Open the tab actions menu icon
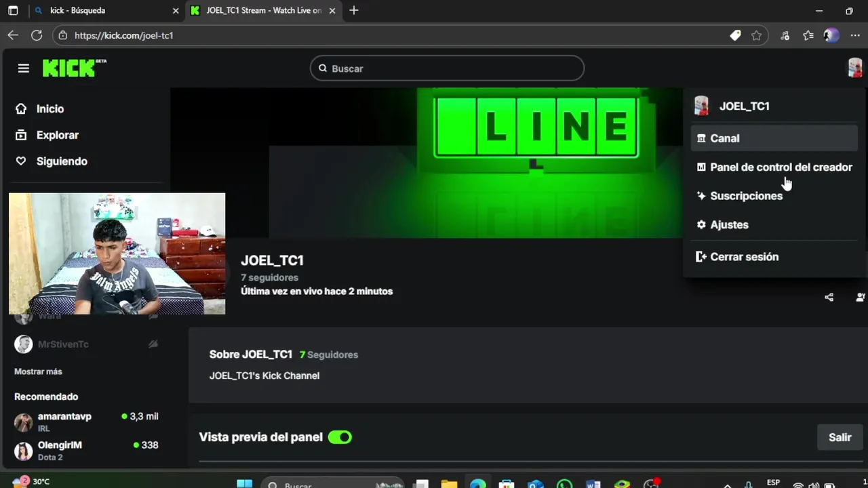Screen dimensions: 868x488 pyautogui.click(x=13, y=11)
